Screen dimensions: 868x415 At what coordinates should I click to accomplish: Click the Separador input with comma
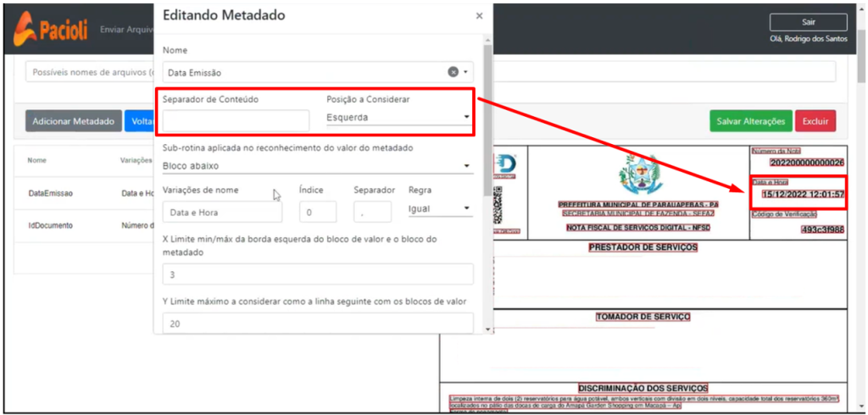click(373, 212)
